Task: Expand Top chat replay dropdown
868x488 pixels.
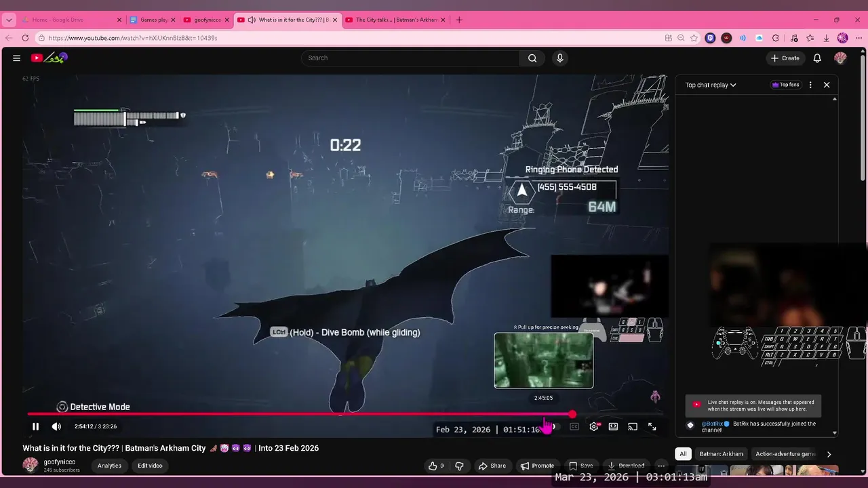Action: pyautogui.click(x=711, y=85)
